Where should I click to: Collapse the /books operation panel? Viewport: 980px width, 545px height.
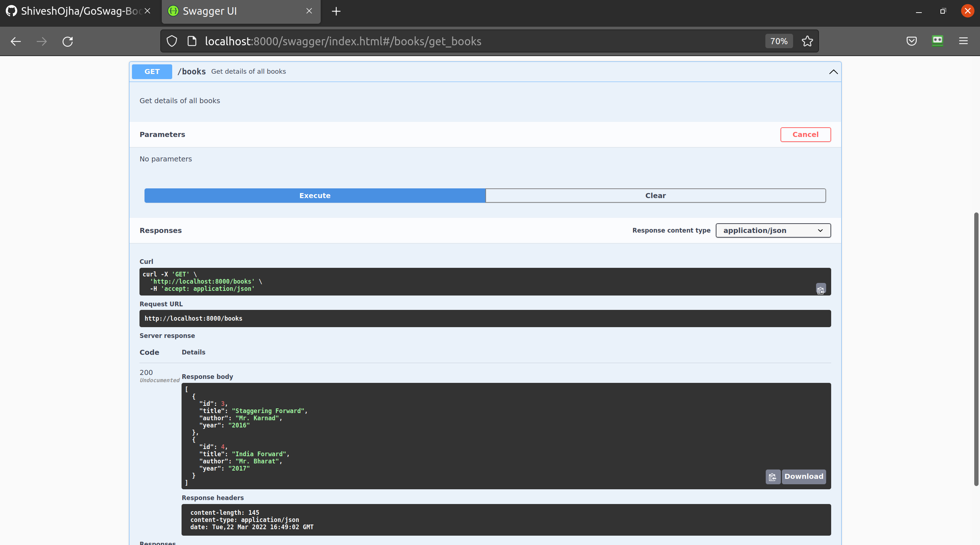833,72
